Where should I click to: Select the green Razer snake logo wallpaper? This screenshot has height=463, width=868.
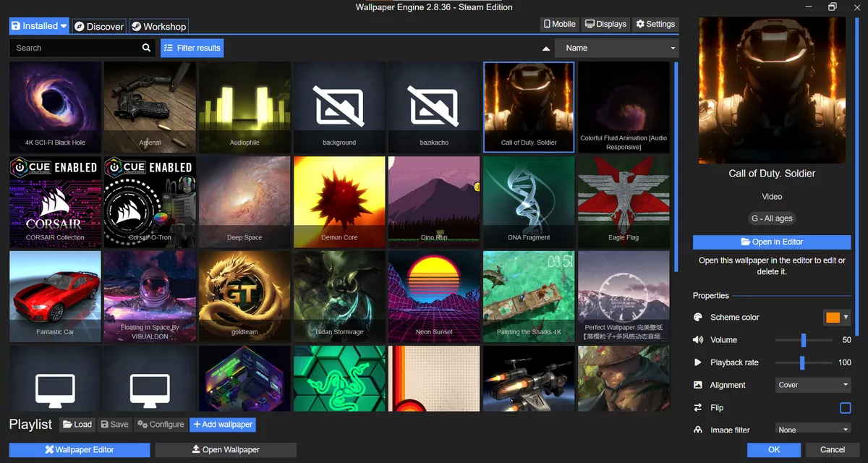coord(339,378)
